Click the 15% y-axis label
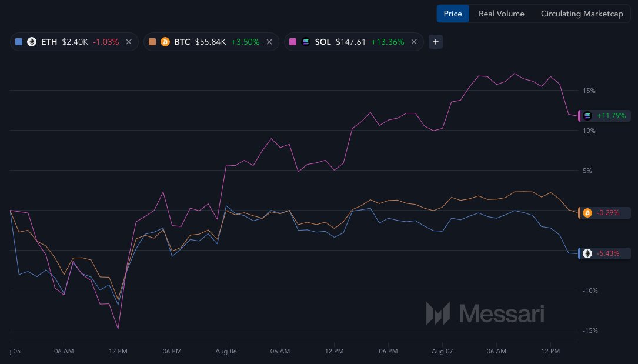 tap(589, 91)
